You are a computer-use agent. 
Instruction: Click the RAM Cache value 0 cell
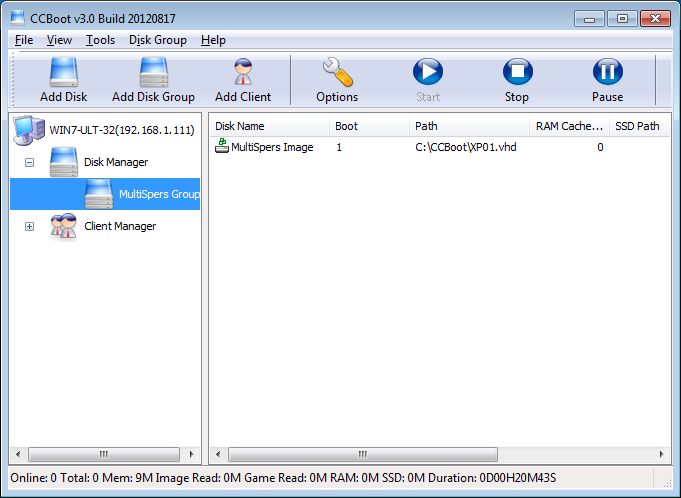pyautogui.click(x=600, y=147)
